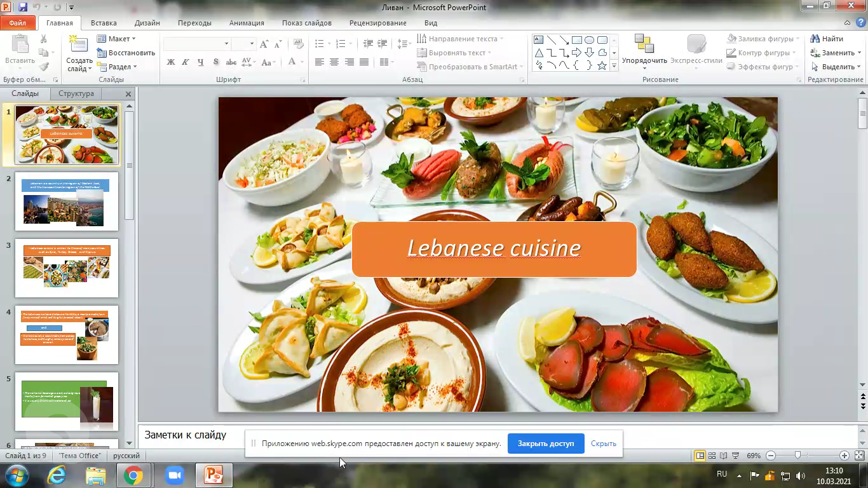The image size is (868, 488).
Task: Open Slide Sorter view from status bar
Action: (712, 456)
